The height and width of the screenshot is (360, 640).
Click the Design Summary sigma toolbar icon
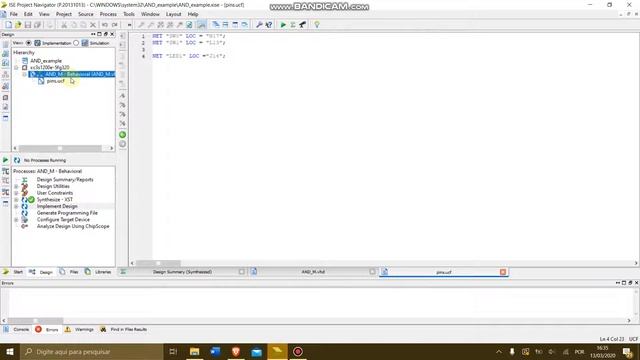pos(293,25)
